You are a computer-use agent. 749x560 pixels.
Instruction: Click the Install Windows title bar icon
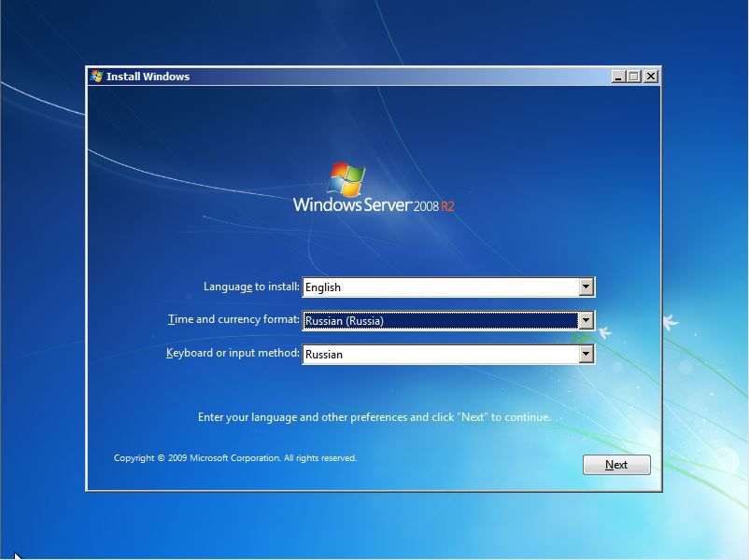click(x=97, y=77)
